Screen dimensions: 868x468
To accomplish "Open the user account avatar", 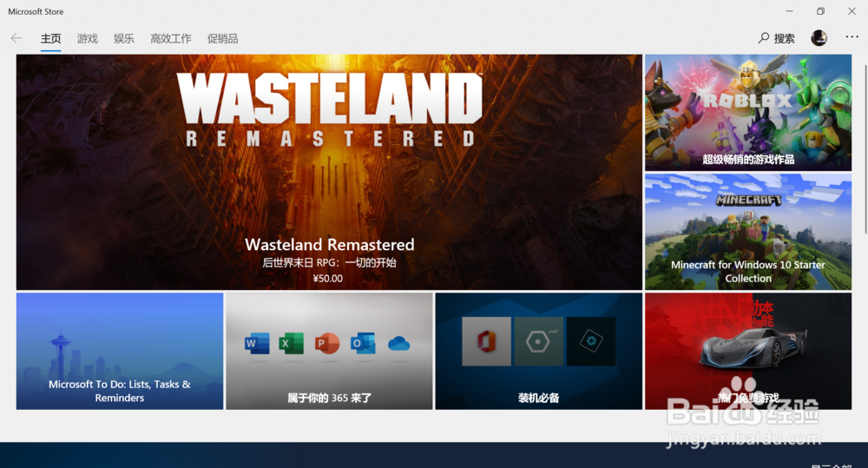I will tap(819, 37).
